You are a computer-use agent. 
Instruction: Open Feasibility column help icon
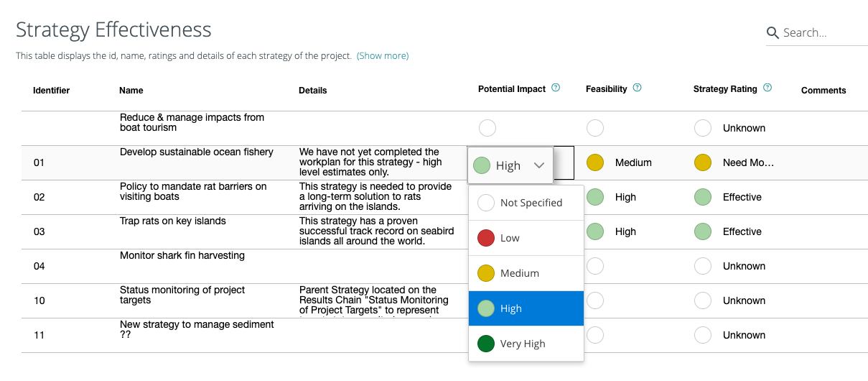click(x=638, y=88)
